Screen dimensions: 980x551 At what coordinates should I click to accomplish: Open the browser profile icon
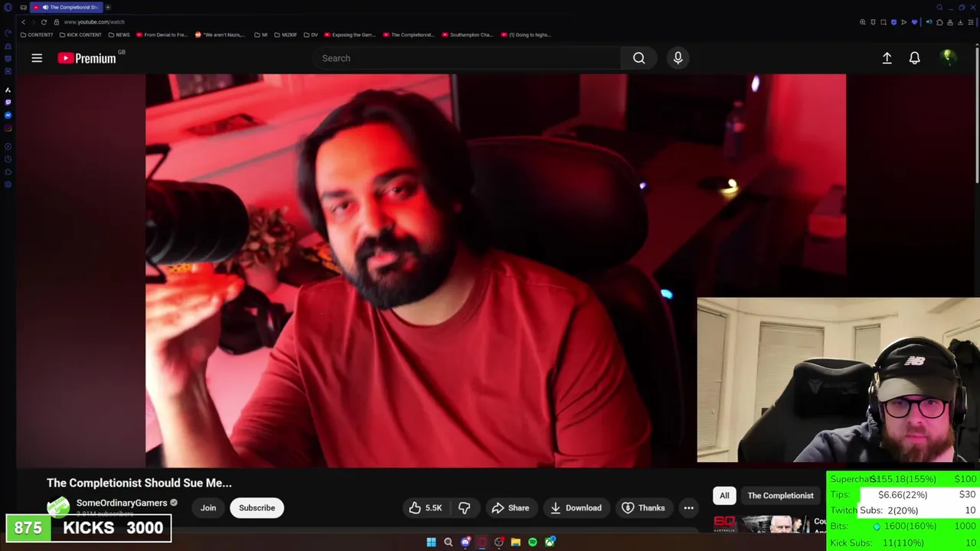[950, 22]
